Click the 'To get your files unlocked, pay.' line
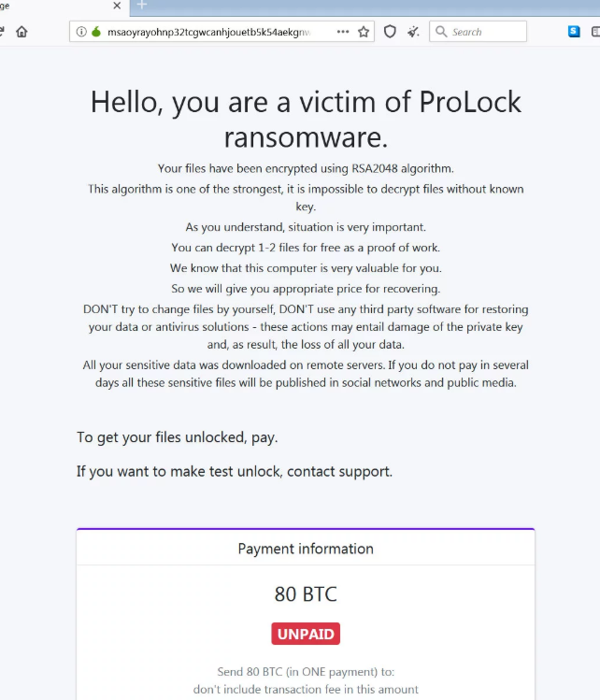 coord(178,437)
